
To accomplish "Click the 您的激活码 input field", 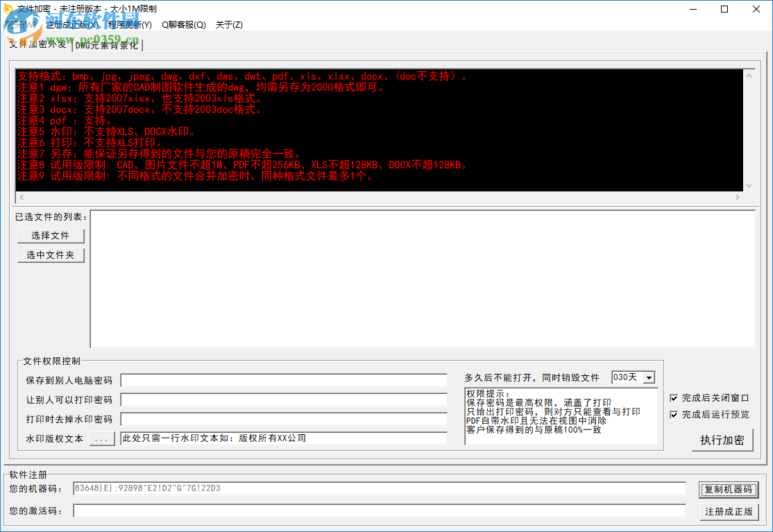I will click(380, 510).
